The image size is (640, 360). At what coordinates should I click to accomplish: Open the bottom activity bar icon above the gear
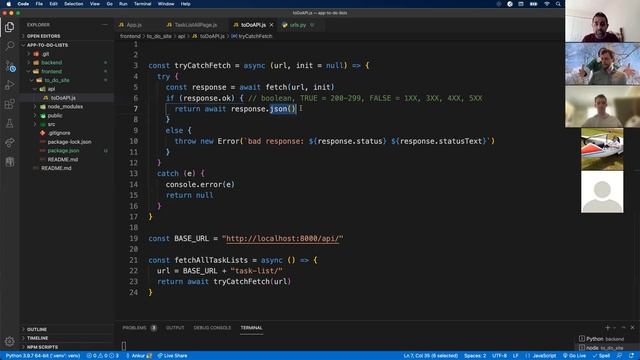9,162
